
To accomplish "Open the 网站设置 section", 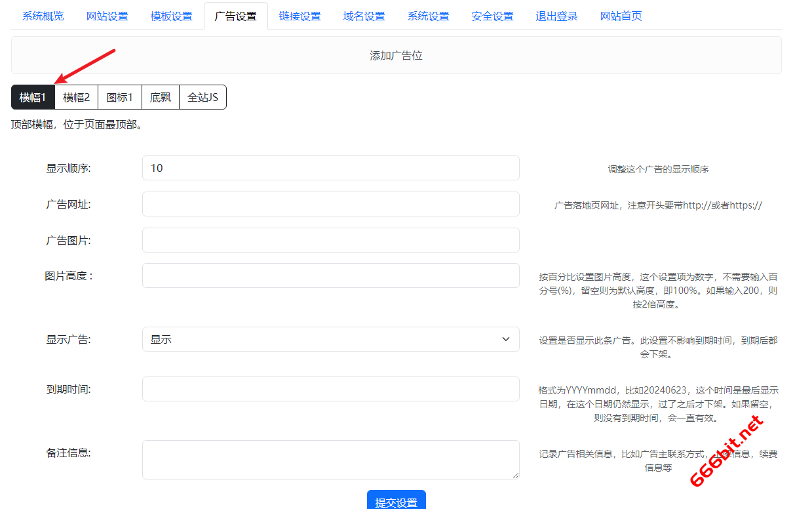I will click(107, 16).
